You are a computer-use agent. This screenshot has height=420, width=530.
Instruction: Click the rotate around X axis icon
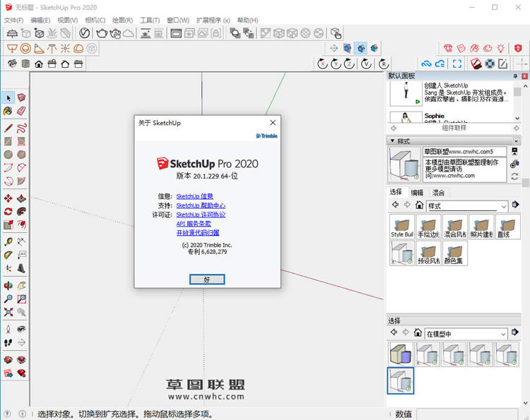(x=322, y=64)
